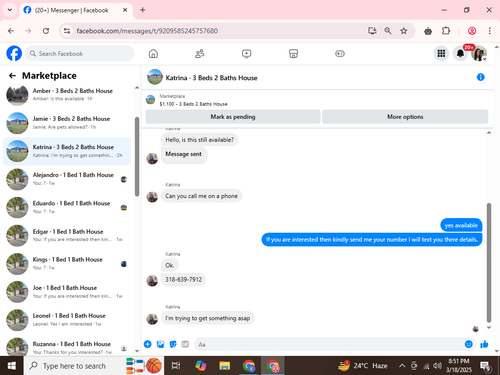Open the Chrome three-dot menu

pyautogui.click(x=489, y=31)
